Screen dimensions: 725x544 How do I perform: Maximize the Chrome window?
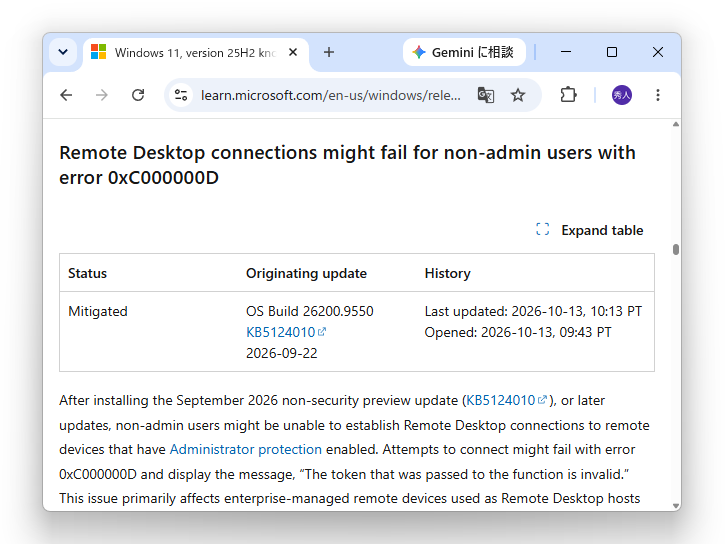(612, 52)
